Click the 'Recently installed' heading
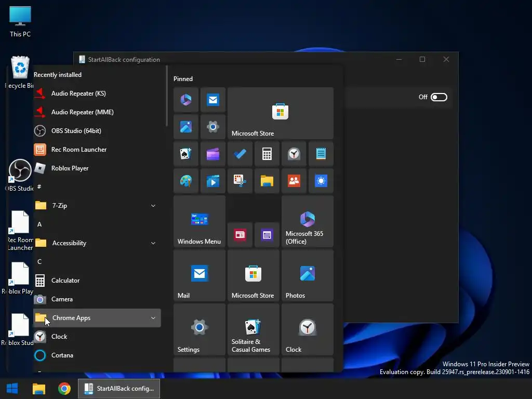This screenshot has width=532, height=399. pos(58,75)
